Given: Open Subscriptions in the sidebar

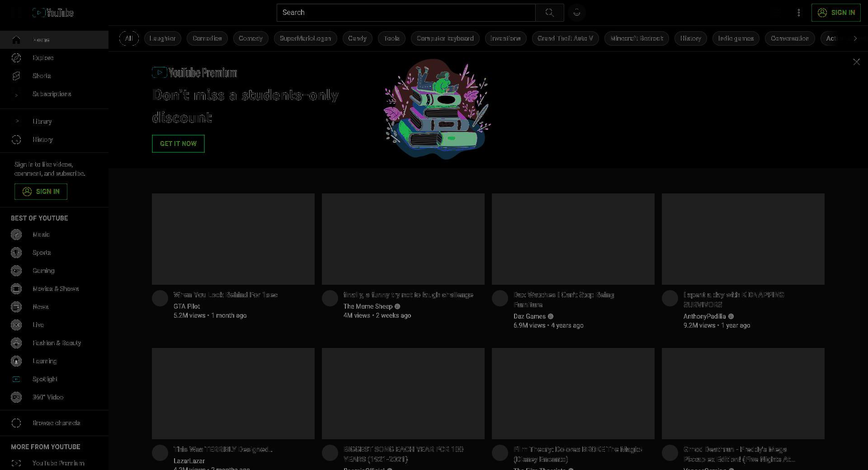Looking at the screenshot, I should [x=54, y=94].
